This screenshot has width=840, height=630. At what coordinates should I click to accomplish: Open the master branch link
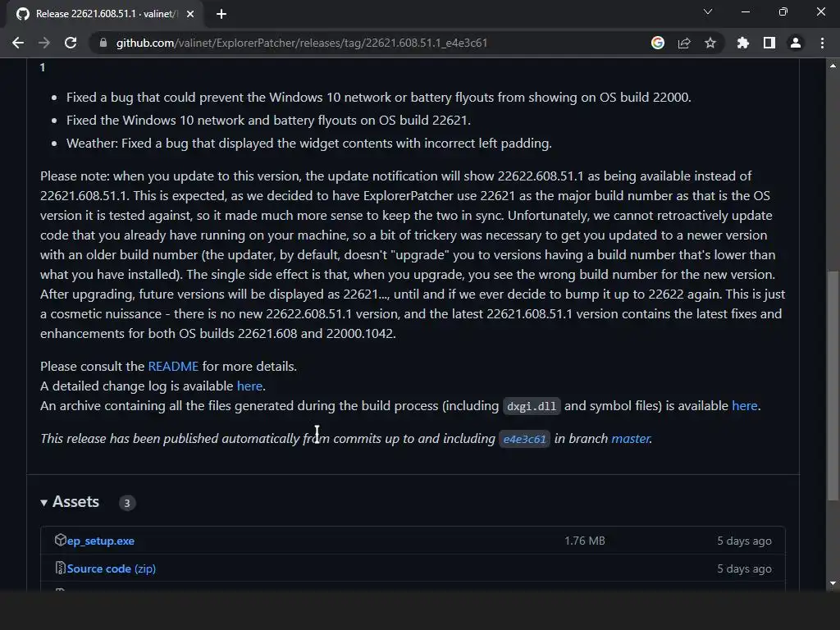point(630,439)
